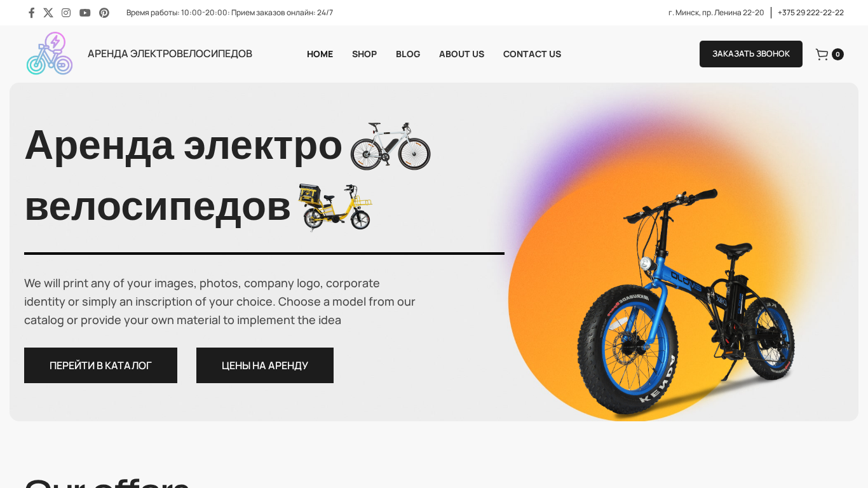Open the YouTube social icon
This screenshot has width=868, height=488.
(85, 13)
